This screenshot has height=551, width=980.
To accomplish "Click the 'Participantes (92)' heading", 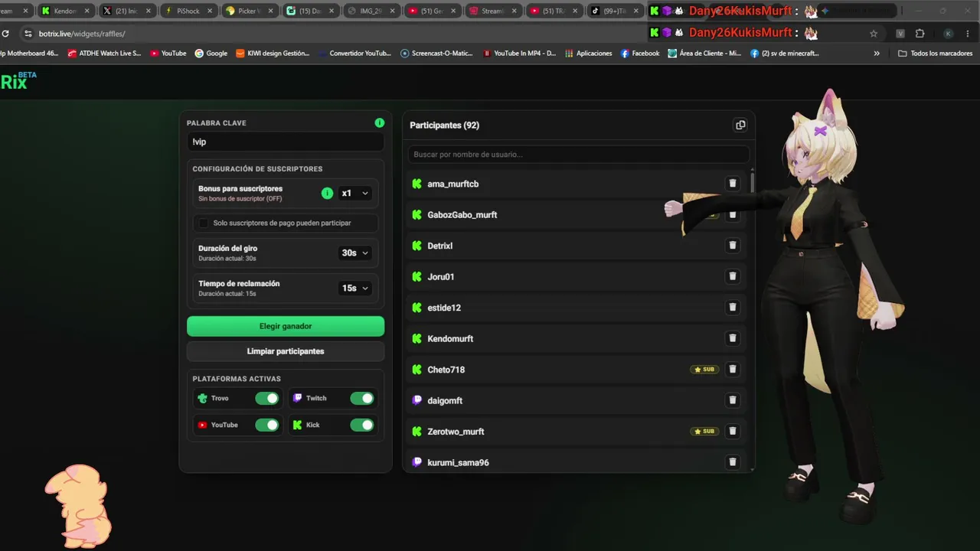I will pos(445,125).
